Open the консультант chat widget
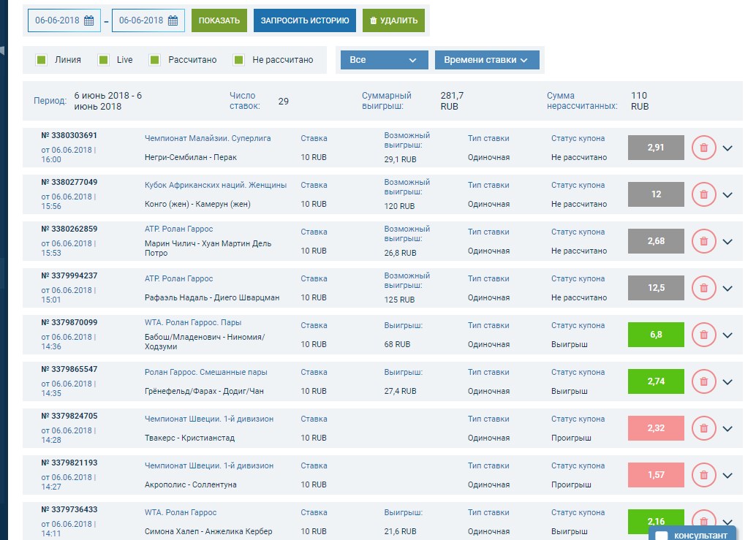 [x=693, y=534]
